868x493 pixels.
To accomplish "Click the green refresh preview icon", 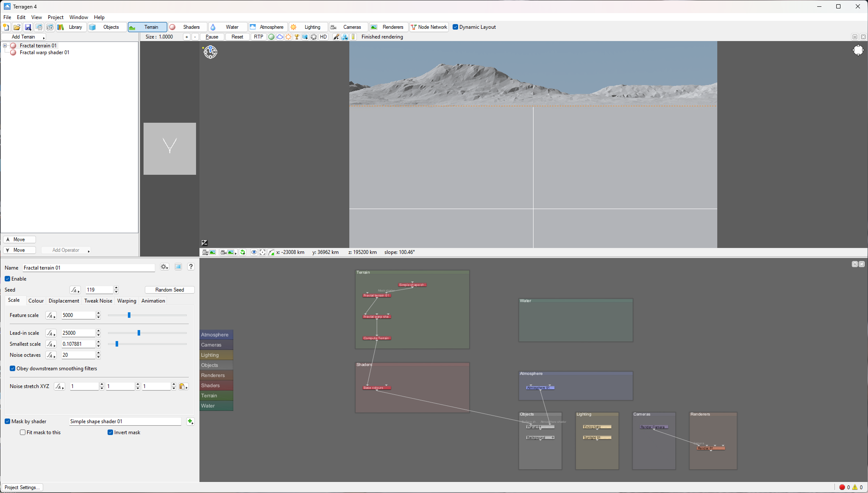I will pos(243,252).
